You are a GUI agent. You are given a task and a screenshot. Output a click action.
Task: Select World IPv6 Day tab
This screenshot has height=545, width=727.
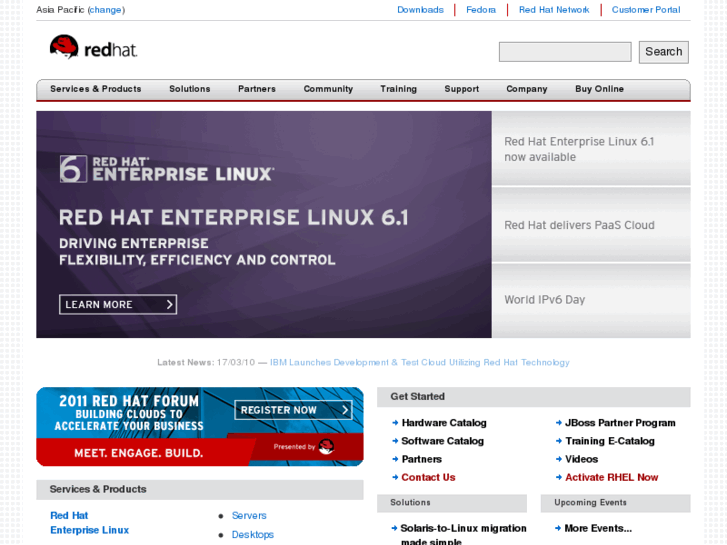click(591, 301)
